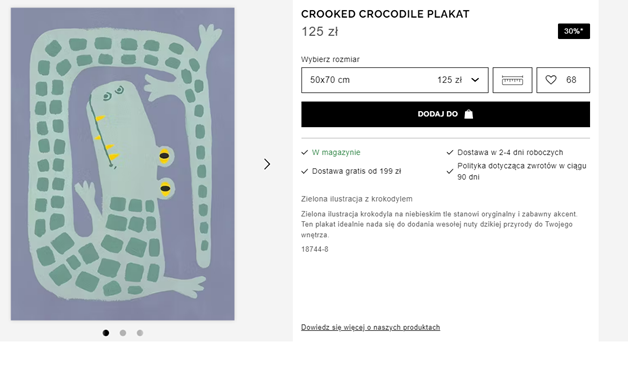
Task: Click checkmark next to Dostawa gratis od 199 zł
Action: point(304,171)
